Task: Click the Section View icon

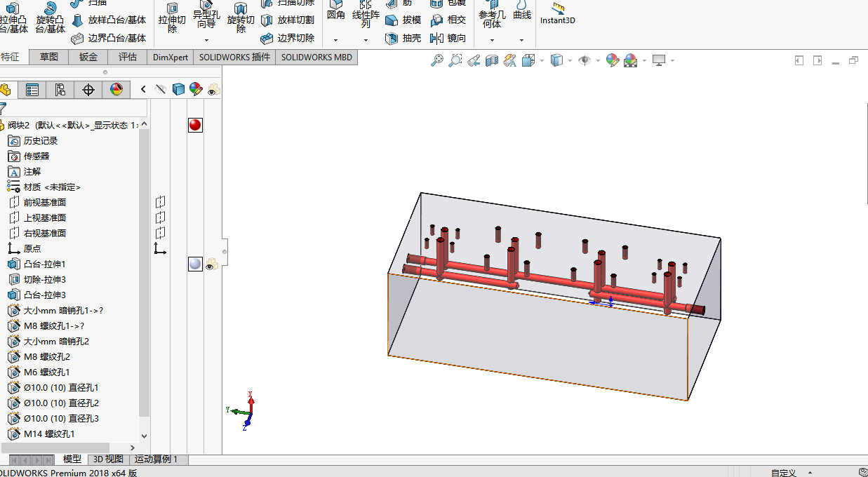Action: click(492, 61)
